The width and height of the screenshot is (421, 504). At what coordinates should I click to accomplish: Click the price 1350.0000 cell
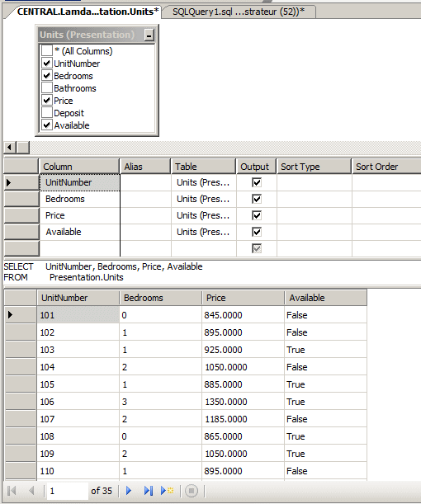pos(244,402)
